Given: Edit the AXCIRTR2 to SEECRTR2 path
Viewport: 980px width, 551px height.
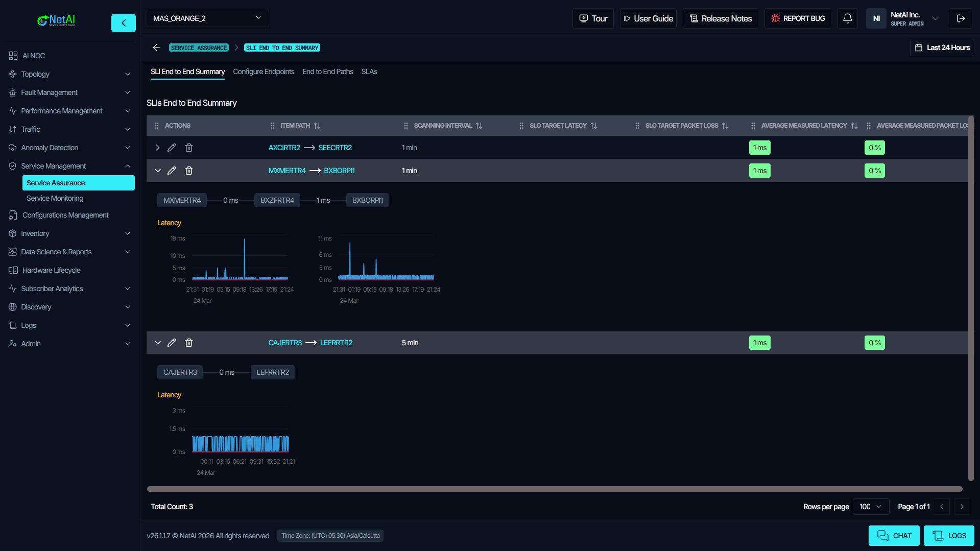Looking at the screenshot, I should click(172, 148).
